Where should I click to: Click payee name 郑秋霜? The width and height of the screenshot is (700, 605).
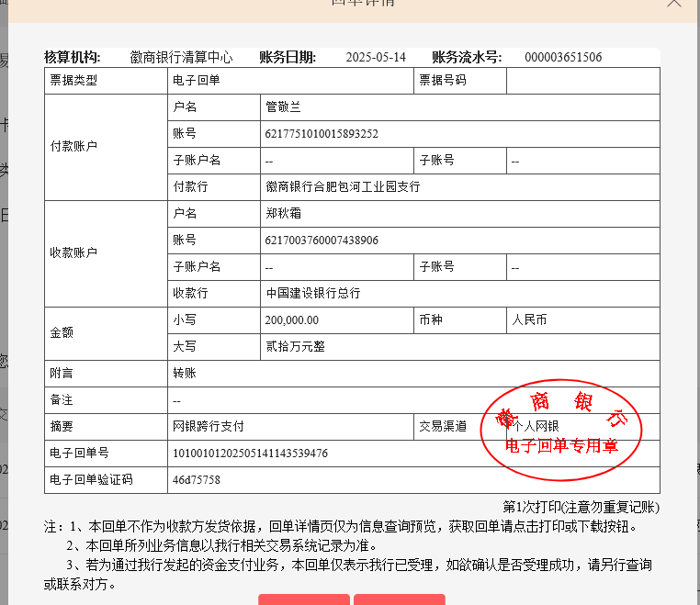pos(283,214)
